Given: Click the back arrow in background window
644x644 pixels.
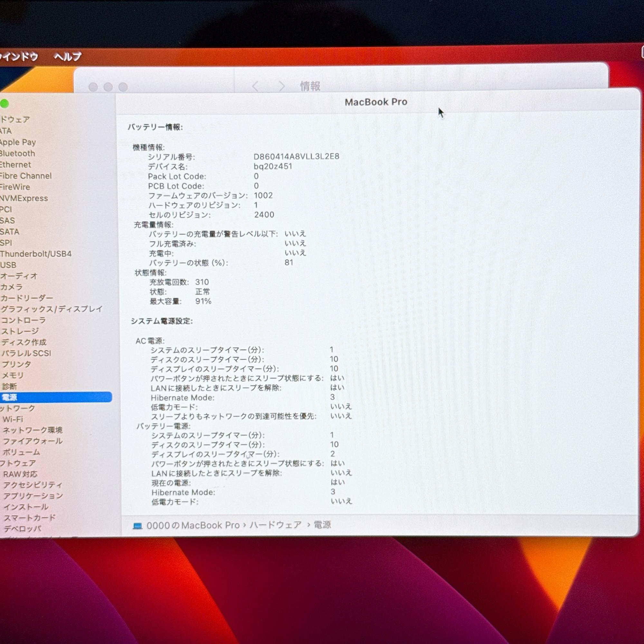Looking at the screenshot, I should point(255,86).
